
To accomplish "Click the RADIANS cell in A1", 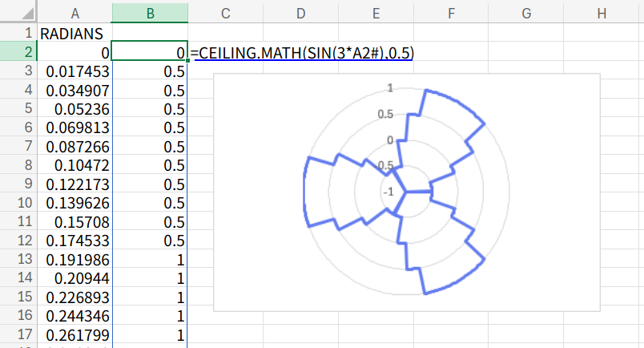I will [x=75, y=34].
